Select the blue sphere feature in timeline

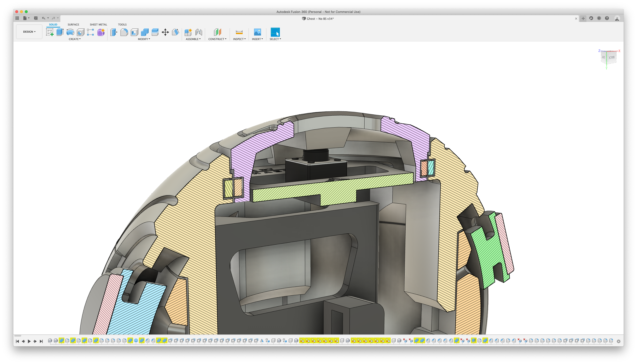point(136,340)
